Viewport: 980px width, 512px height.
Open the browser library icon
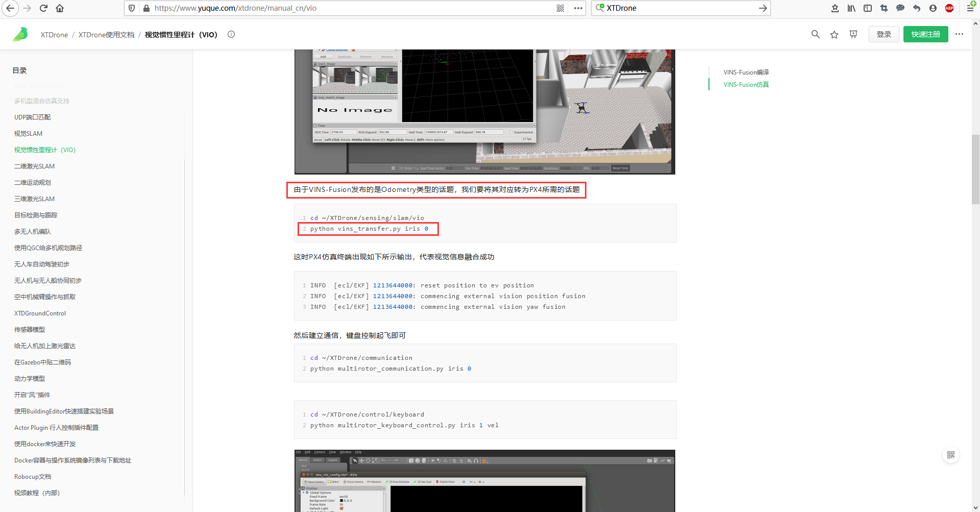coord(851,8)
